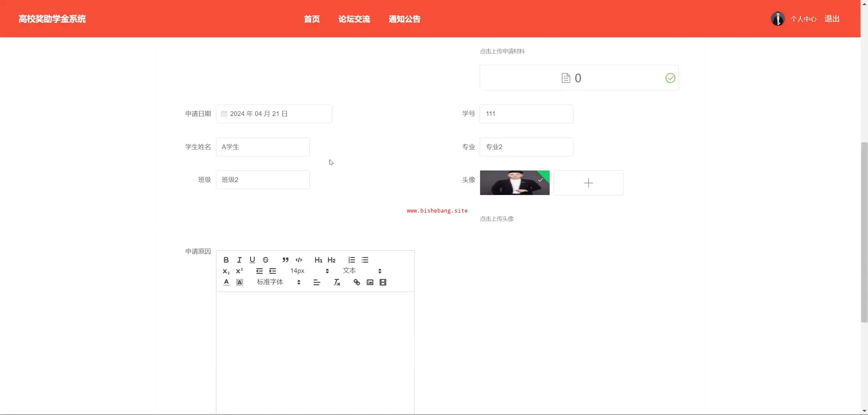Pick a text font color

click(x=226, y=282)
